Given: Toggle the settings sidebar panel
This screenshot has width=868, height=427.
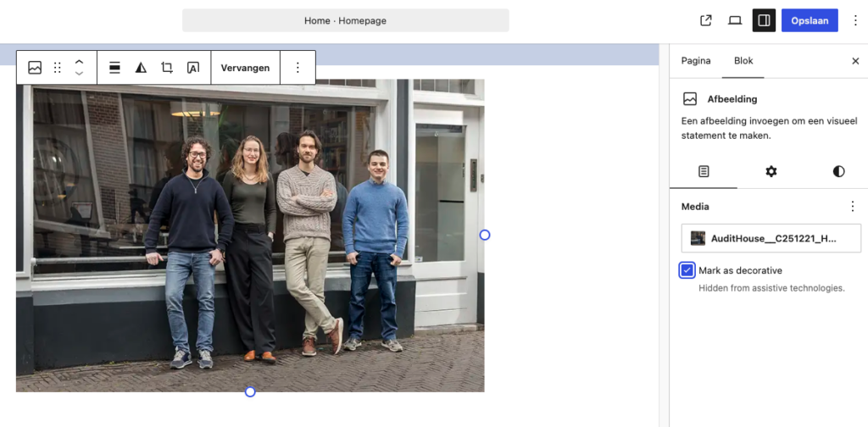Looking at the screenshot, I should pos(764,20).
